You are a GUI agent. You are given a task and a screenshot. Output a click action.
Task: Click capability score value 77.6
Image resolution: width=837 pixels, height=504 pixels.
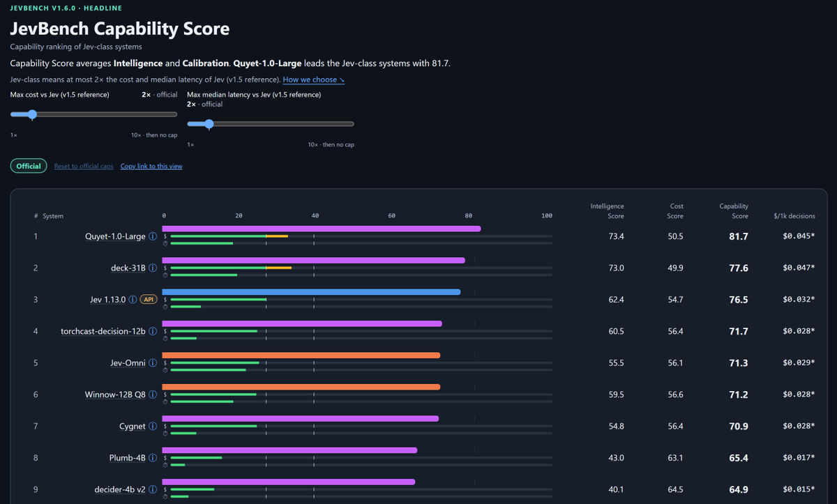(739, 268)
